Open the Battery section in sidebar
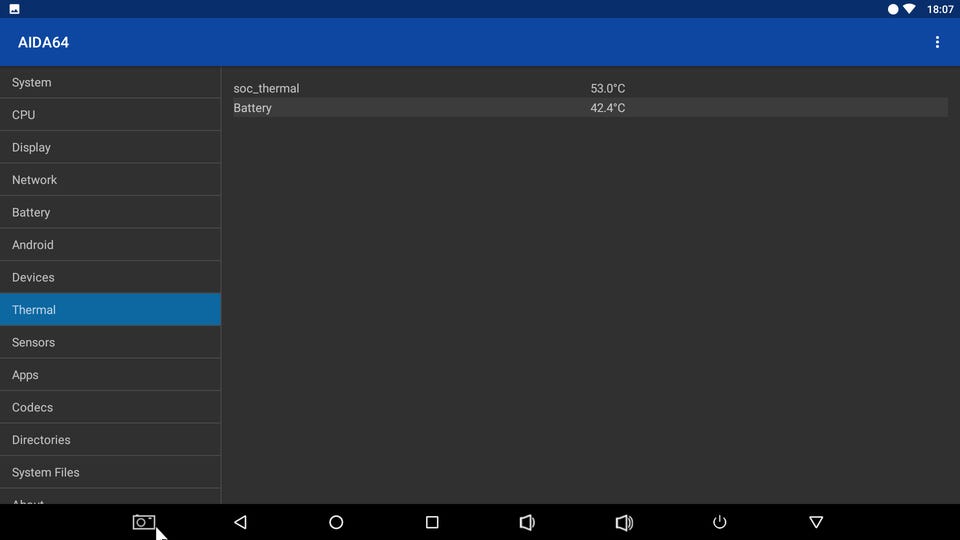Screen dimensions: 960x540 (x=110, y=212)
